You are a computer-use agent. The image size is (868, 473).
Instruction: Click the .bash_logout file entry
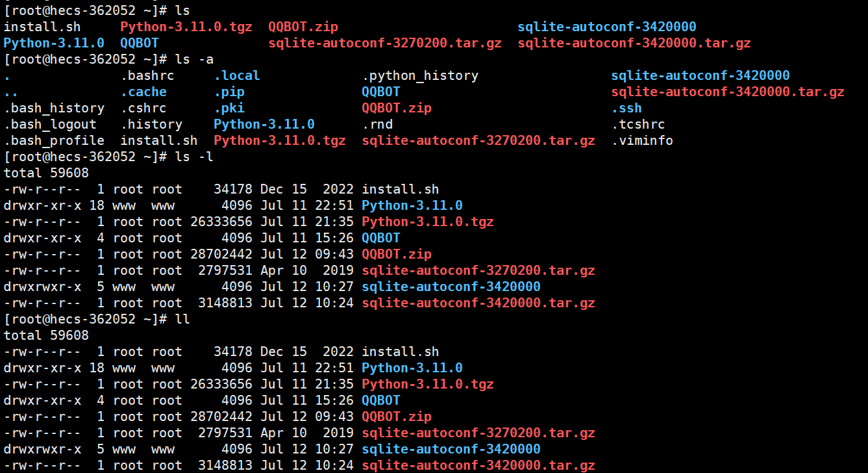(50, 124)
